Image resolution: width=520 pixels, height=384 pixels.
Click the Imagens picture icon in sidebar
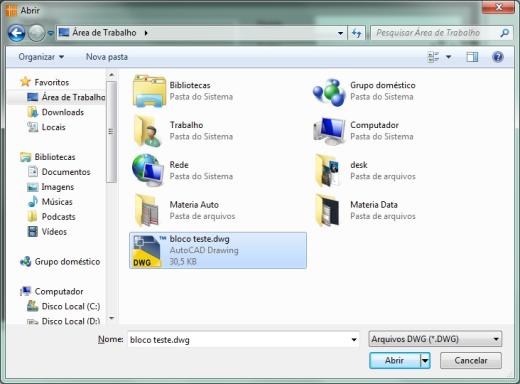(x=33, y=187)
